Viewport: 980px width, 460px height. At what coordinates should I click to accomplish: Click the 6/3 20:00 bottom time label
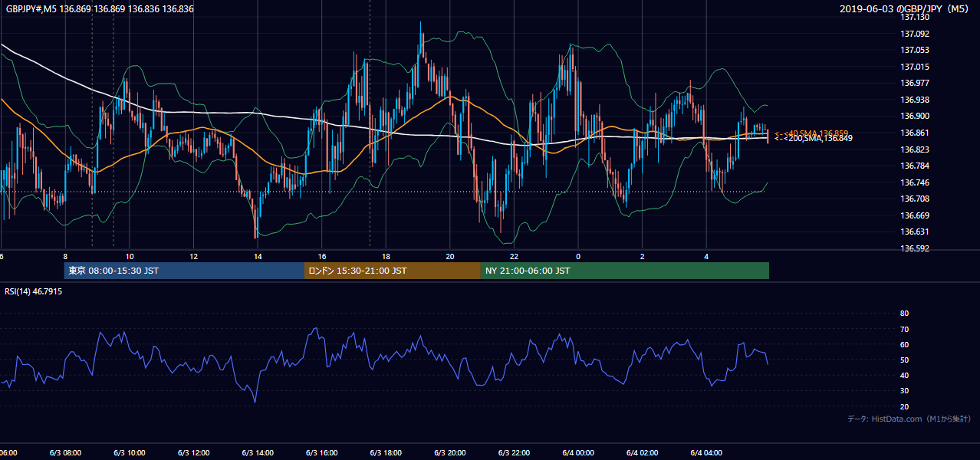(450, 453)
